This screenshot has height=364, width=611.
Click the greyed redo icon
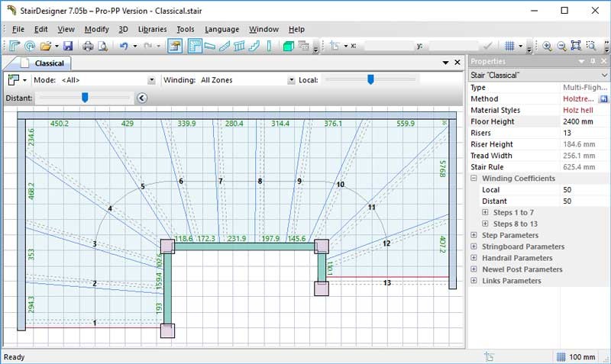(147, 46)
